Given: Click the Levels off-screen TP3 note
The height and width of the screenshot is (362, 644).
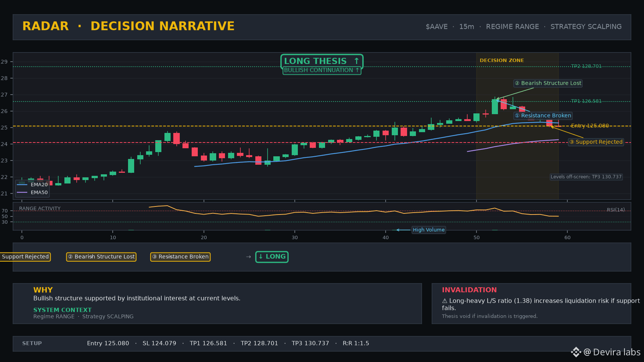Looking at the screenshot, I should point(586,177).
